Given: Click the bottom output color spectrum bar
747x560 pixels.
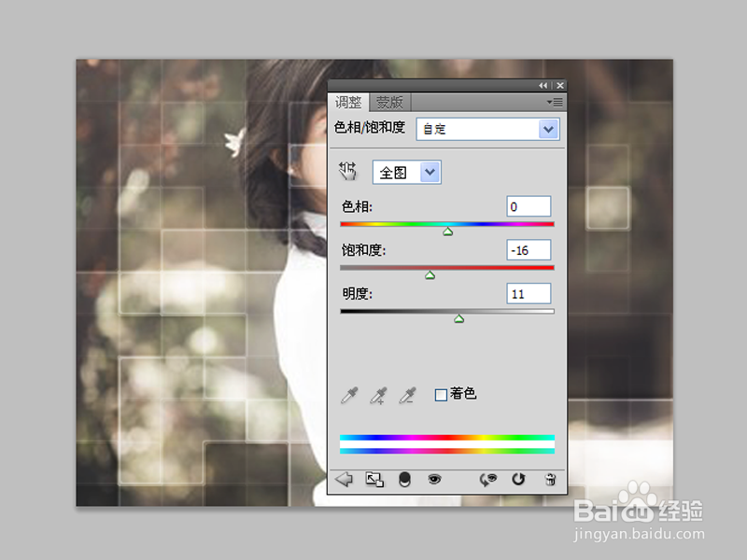Looking at the screenshot, I should click(x=447, y=451).
